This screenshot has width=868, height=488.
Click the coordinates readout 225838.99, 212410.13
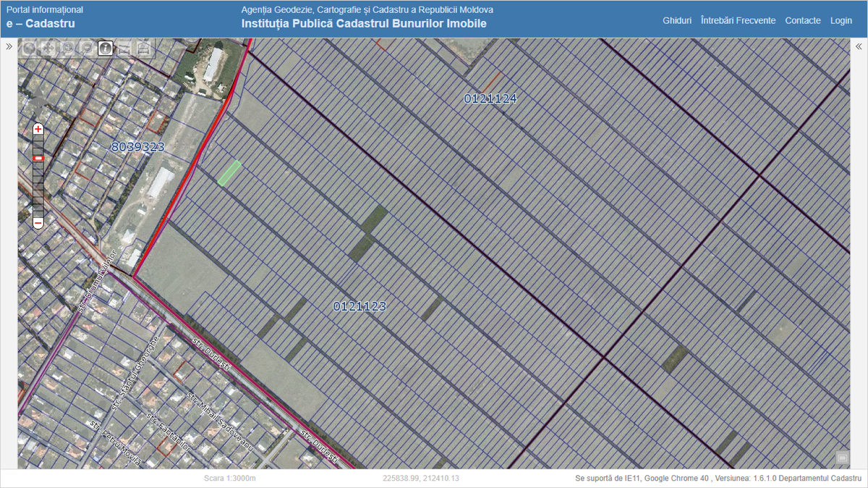point(421,479)
